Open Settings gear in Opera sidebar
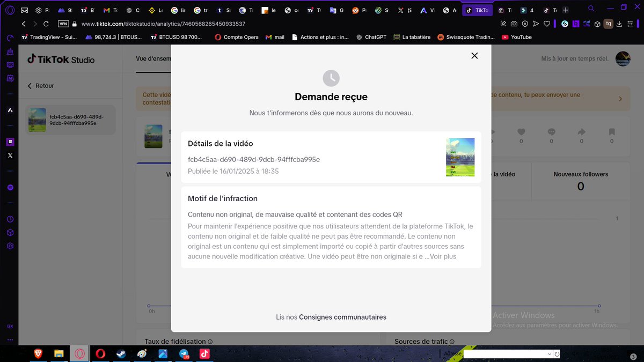 pyautogui.click(x=10, y=246)
